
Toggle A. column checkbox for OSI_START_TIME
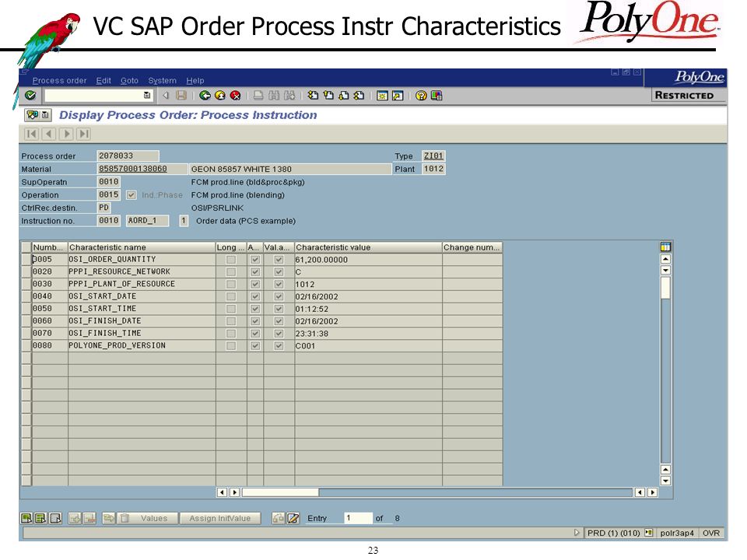point(255,309)
